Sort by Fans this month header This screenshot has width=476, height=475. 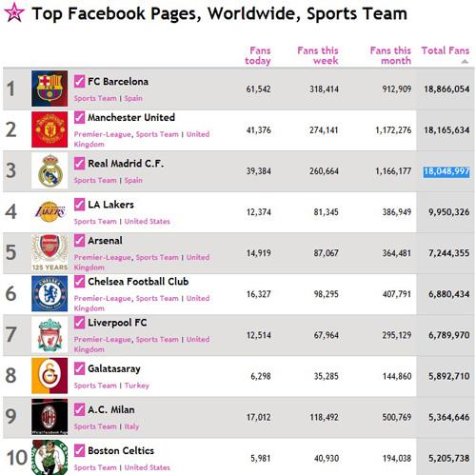(390, 55)
